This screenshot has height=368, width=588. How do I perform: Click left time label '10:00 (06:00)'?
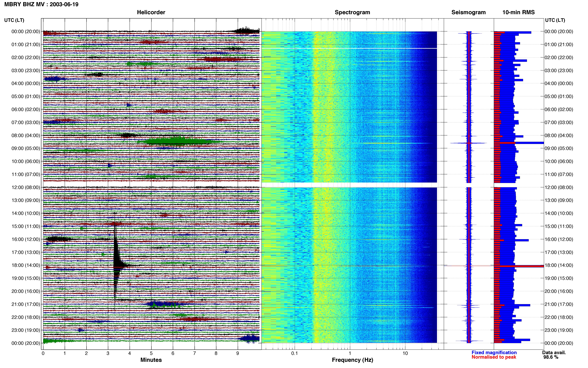point(26,161)
